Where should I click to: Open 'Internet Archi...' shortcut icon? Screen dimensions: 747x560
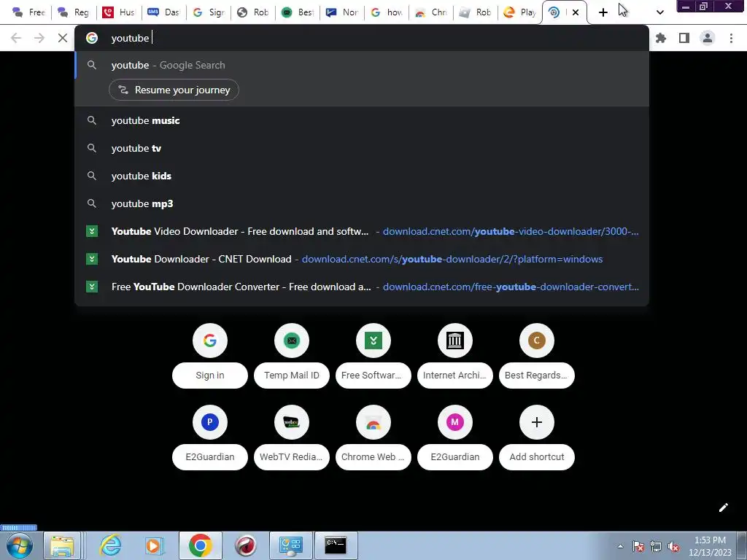pos(455,341)
